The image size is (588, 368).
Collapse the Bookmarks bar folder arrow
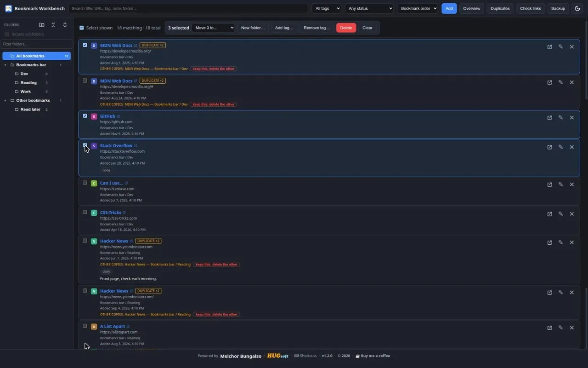pyautogui.click(x=6, y=65)
